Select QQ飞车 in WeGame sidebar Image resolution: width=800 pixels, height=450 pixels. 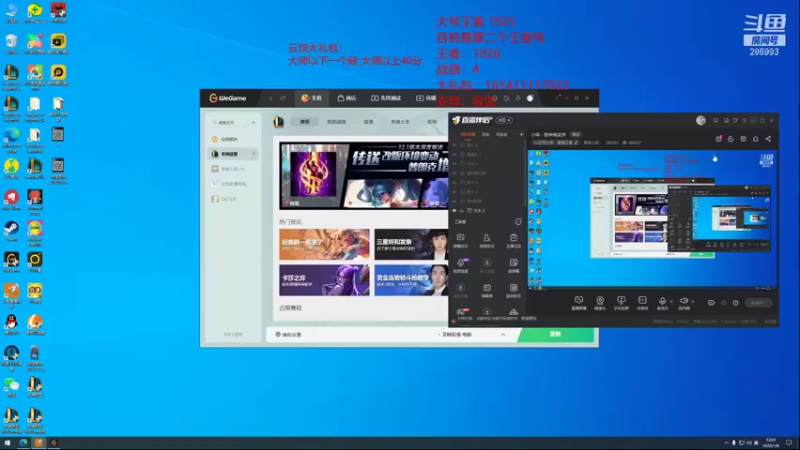[x=224, y=199]
